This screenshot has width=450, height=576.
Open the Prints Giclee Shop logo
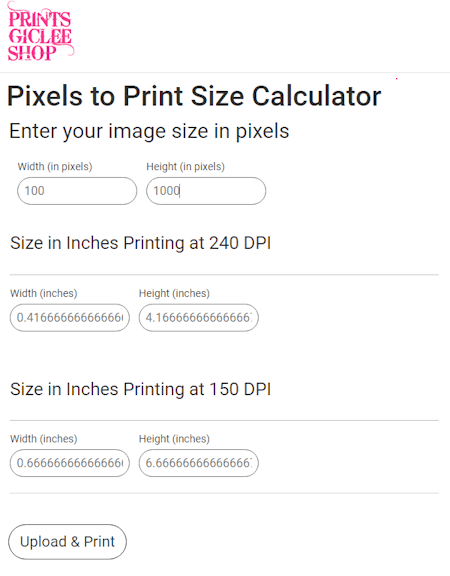[x=40, y=32]
